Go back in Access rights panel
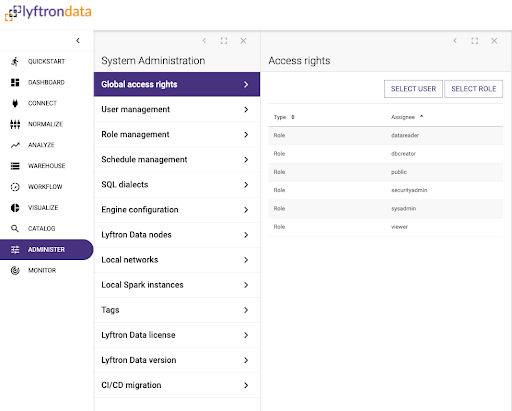This screenshot has width=512, height=411. pyautogui.click(x=455, y=41)
